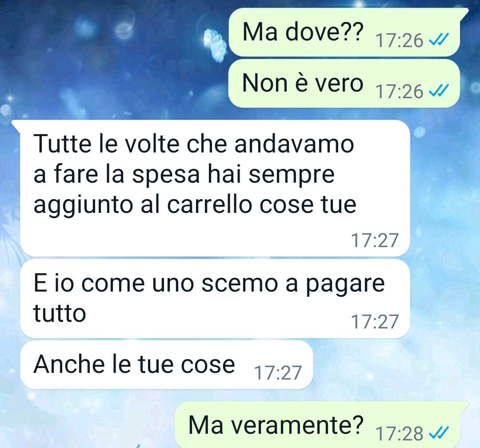The image size is (480, 448).
Task: Click the word 'veramente?' in last message
Action: click(x=297, y=425)
